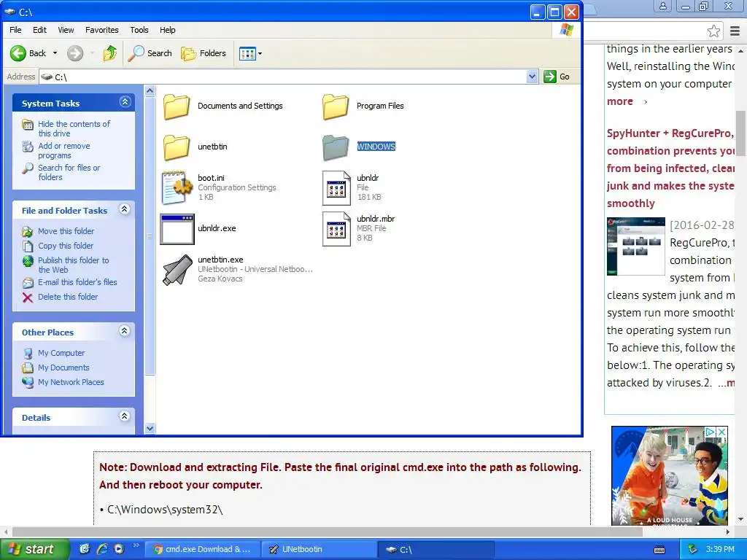Select the WINDOWS folder icon
The height and width of the screenshot is (560, 747).
tap(336, 147)
